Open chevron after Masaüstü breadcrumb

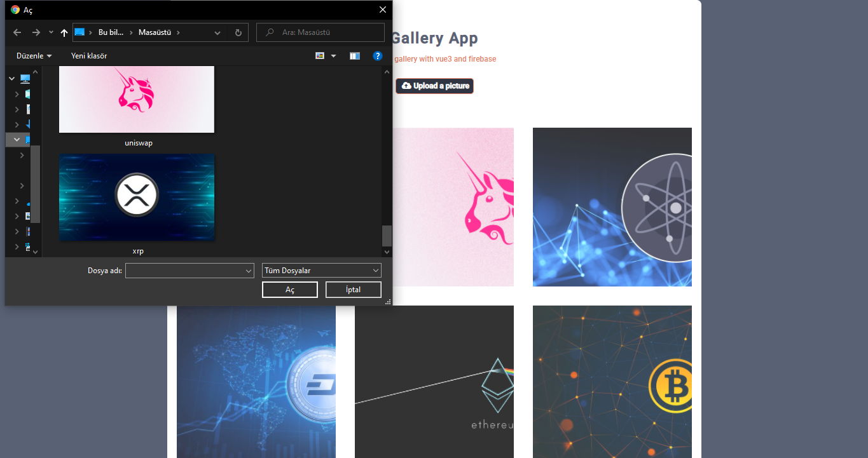coord(179,32)
